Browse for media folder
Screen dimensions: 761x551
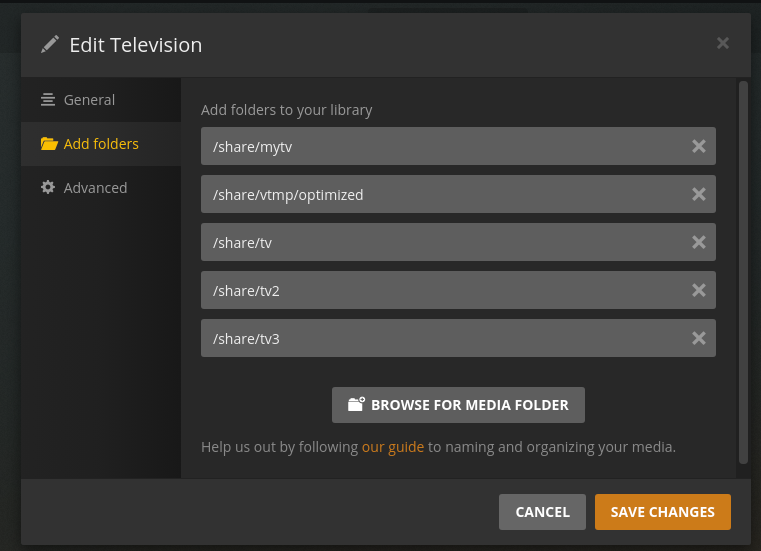pos(458,405)
